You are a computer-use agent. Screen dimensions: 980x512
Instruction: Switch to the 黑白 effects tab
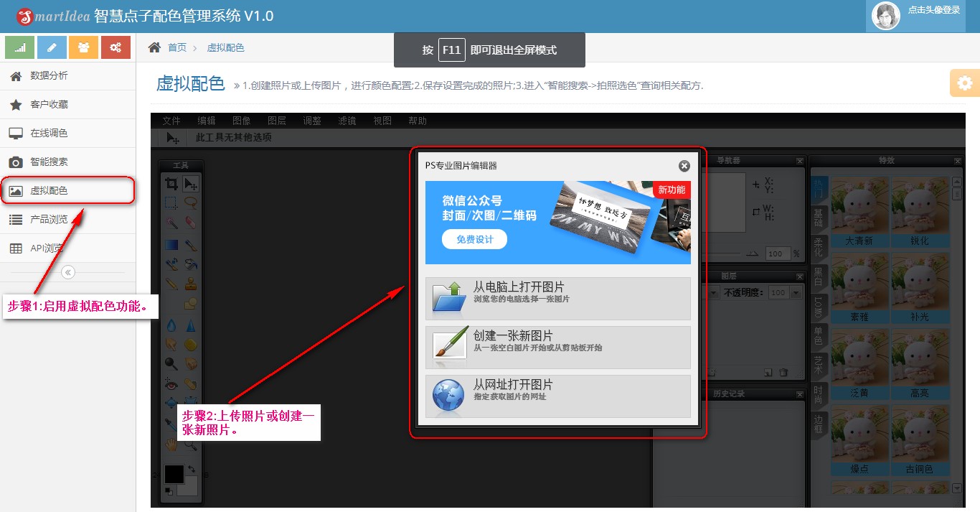click(819, 277)
